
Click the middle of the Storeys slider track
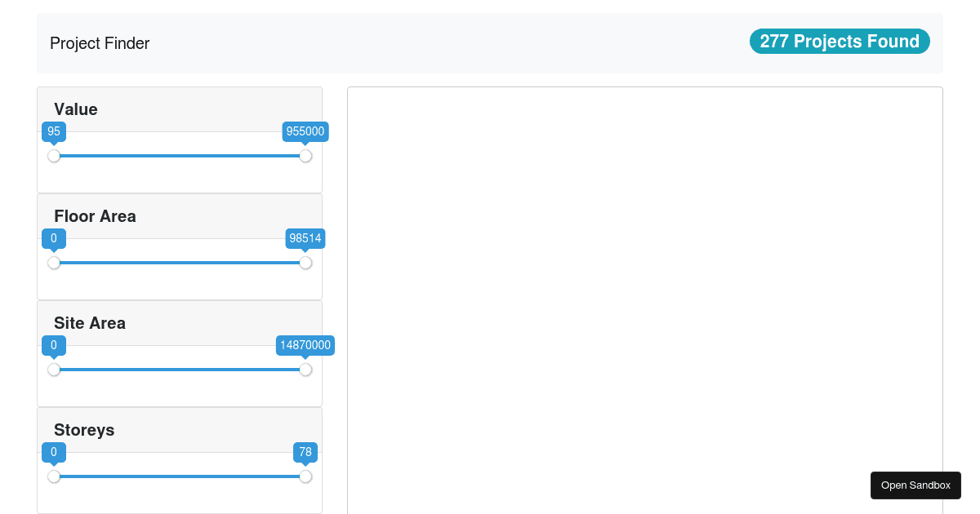[180, 476]
